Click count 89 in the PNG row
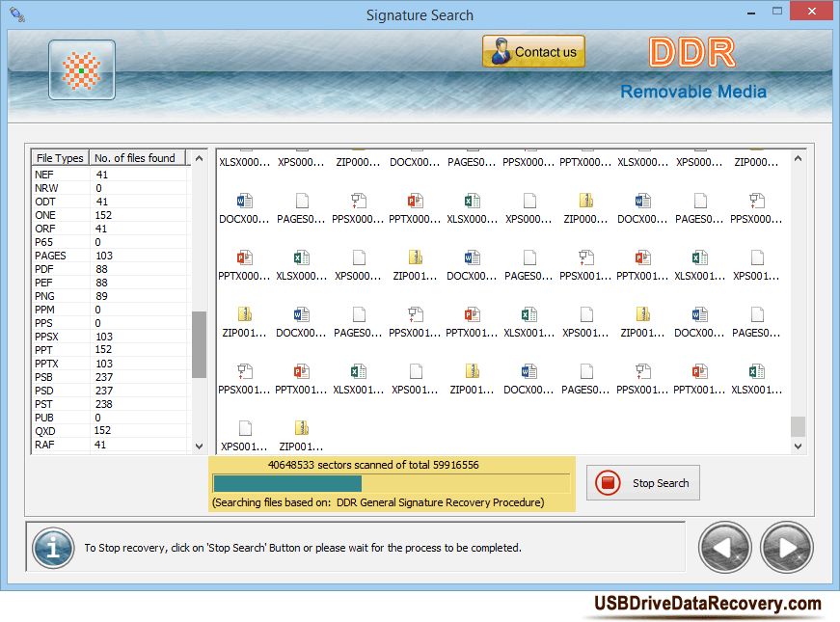The height and width of the screenshot is (622, 840). 101,296
